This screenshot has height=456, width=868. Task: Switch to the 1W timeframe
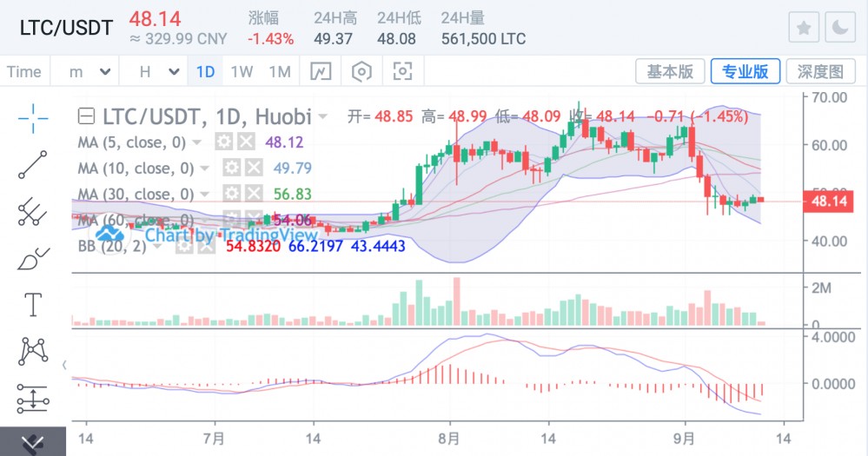242,71
